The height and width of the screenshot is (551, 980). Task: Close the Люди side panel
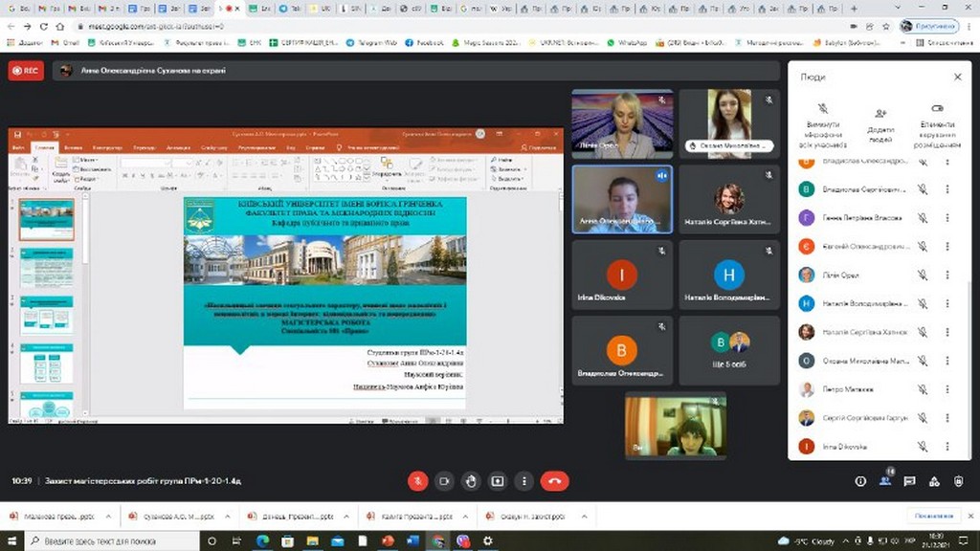pos(957,77)
